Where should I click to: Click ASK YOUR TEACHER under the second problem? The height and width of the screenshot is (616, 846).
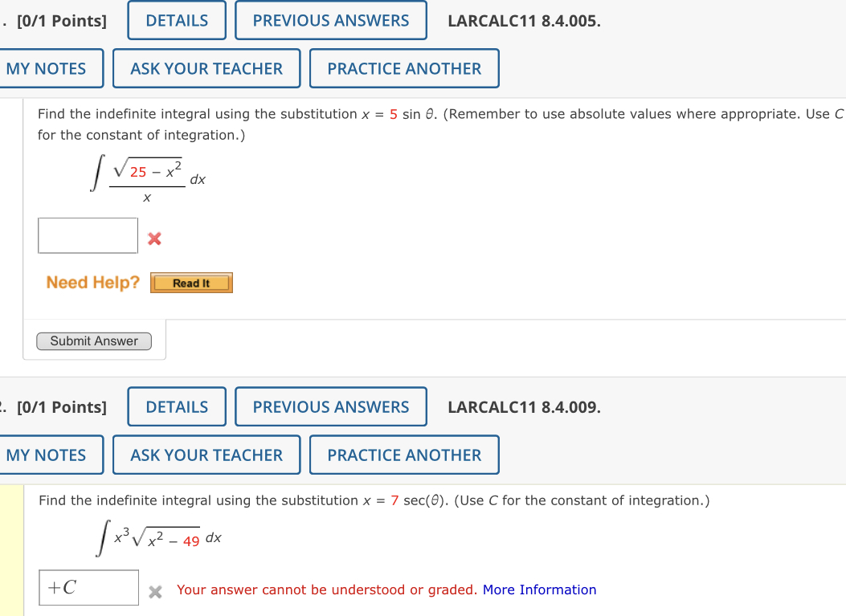[x=206, y=455]
